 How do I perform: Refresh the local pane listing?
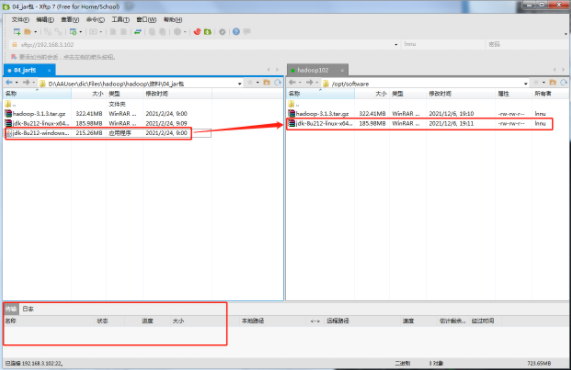[x=277, y=83]
